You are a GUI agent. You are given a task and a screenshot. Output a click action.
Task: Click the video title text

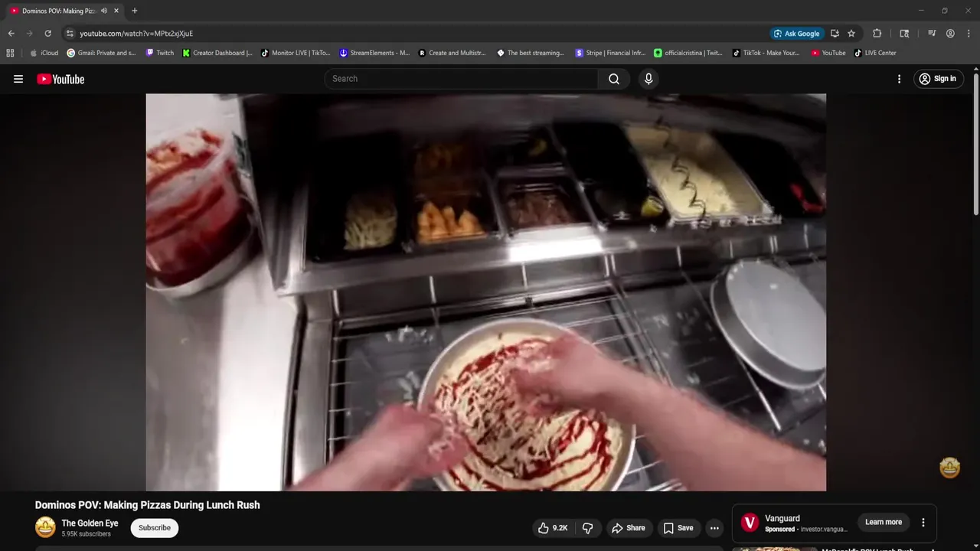pos(147,505)
